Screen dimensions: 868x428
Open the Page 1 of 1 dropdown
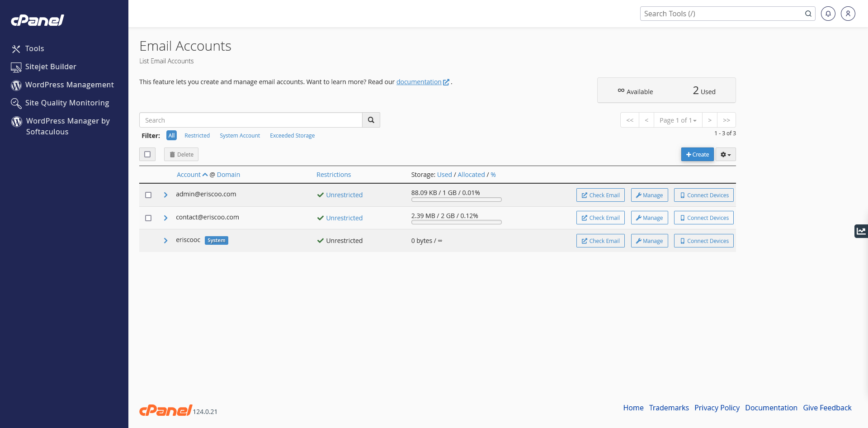click(678, 120)
